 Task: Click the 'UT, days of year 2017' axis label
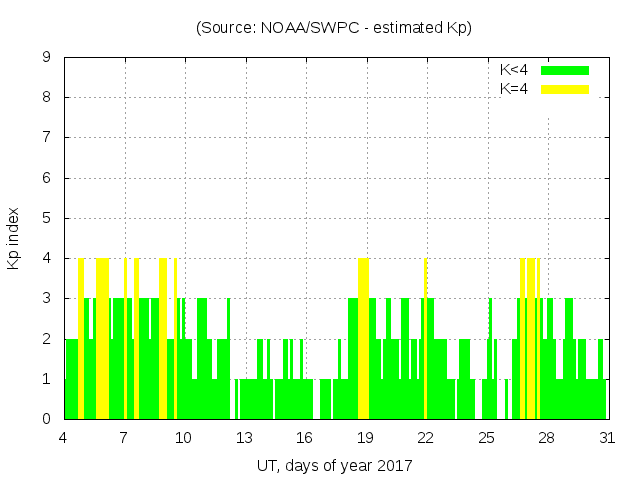pyautogui.click(x=334, y=465)
